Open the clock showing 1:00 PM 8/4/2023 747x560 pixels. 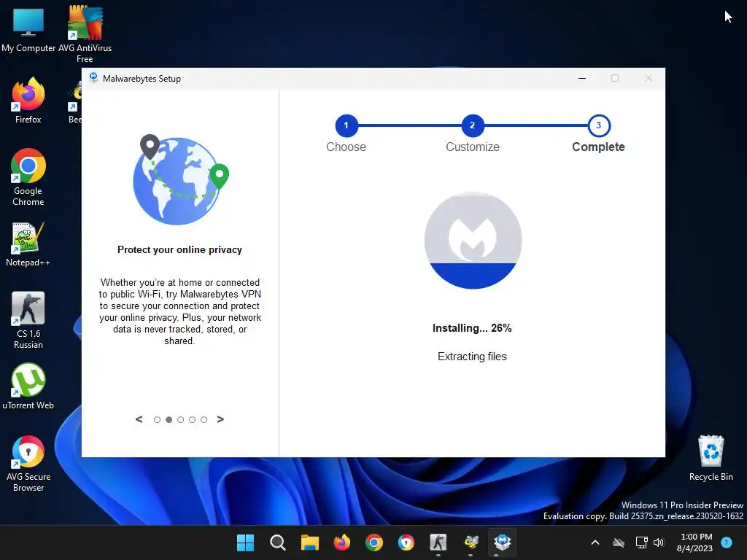(695, 542)
